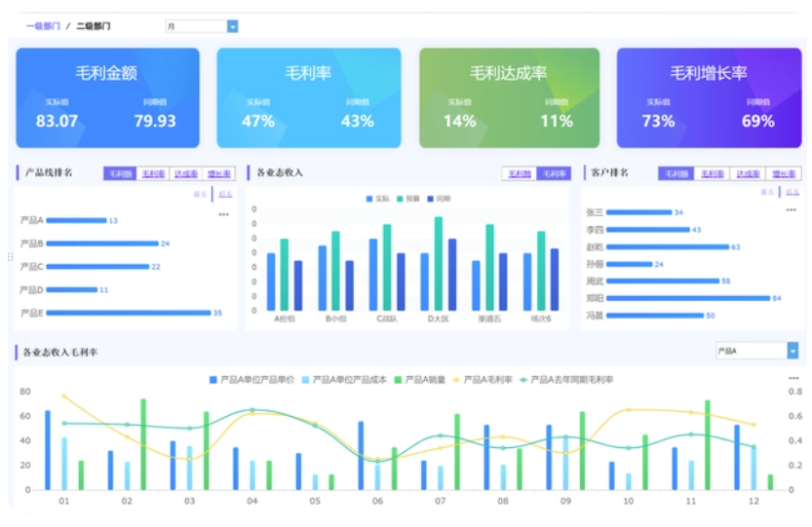The height and width of the screenshot is (527, 812).
Task: Click the D大区 category axis label
Action: pos(438,319)
